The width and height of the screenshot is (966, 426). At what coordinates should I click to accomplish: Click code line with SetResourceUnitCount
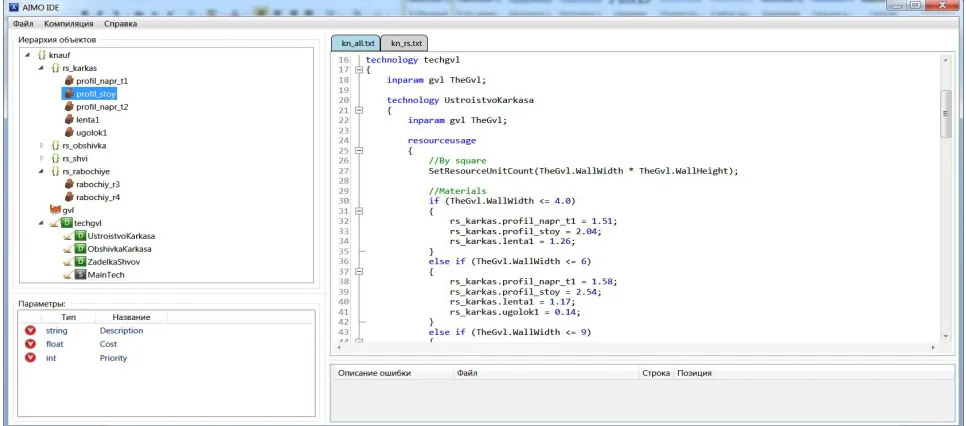coord(583,171)
